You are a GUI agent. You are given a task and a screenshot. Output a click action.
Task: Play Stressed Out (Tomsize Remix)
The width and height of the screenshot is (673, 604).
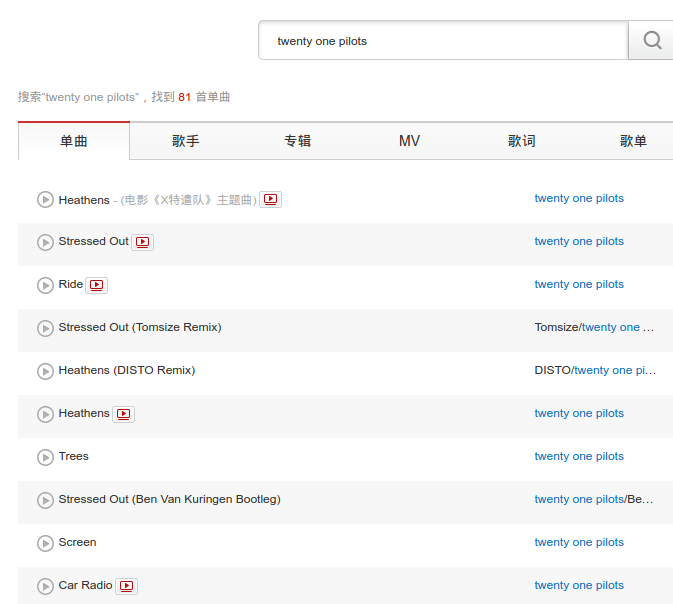[45, 328]
